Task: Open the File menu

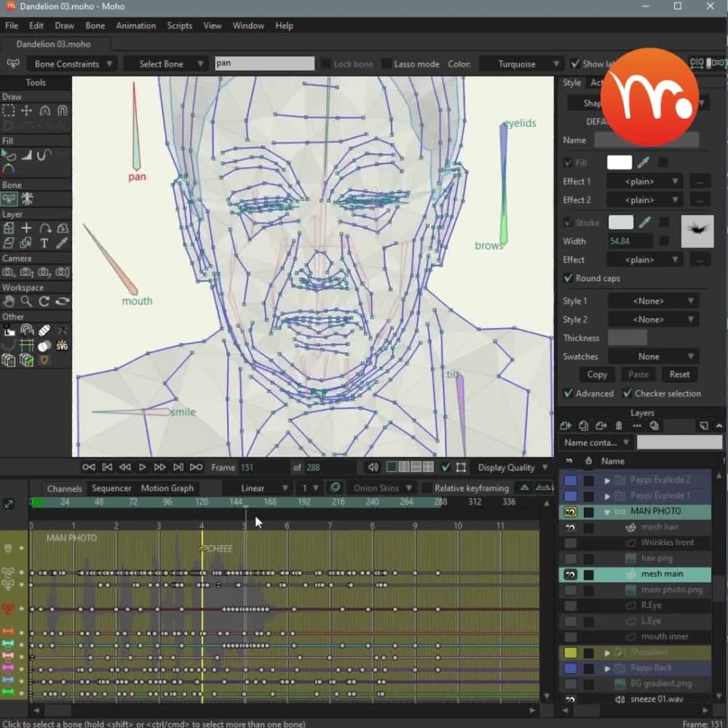Action: pyautogui.click(x=12, y=25)
